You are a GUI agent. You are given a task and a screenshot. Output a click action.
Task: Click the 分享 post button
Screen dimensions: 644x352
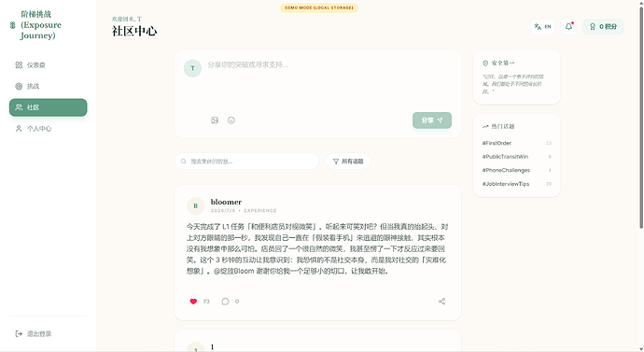[432, 120]
